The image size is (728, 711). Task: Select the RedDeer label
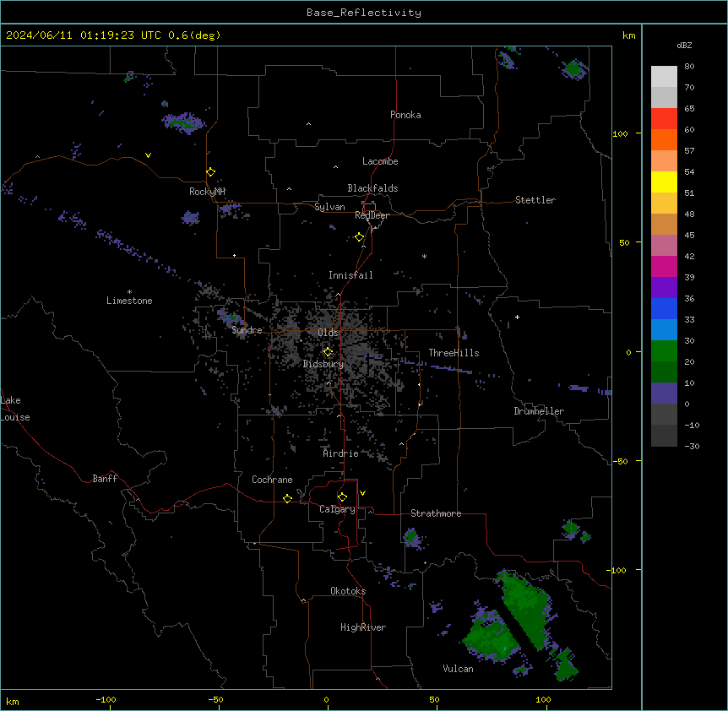[372, 215]
